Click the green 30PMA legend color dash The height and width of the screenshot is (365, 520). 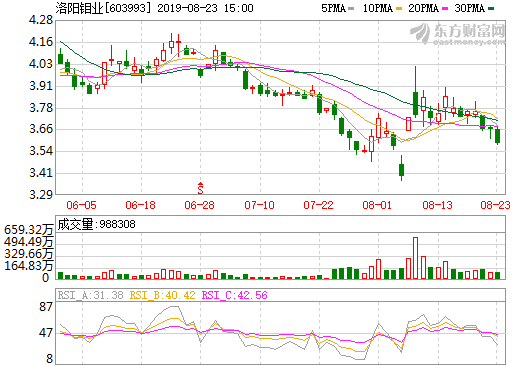click(491, 9)
